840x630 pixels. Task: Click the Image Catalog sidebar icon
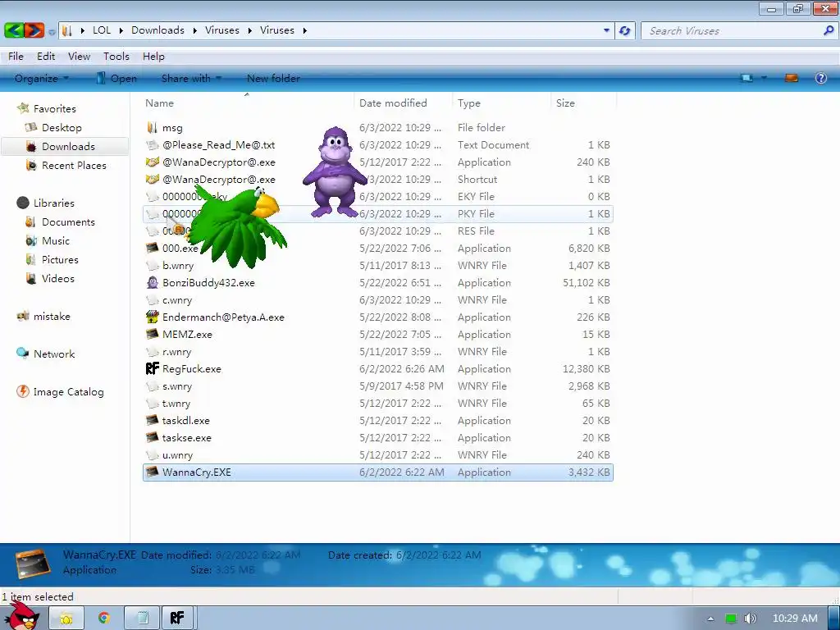click(x=22, y=391)
